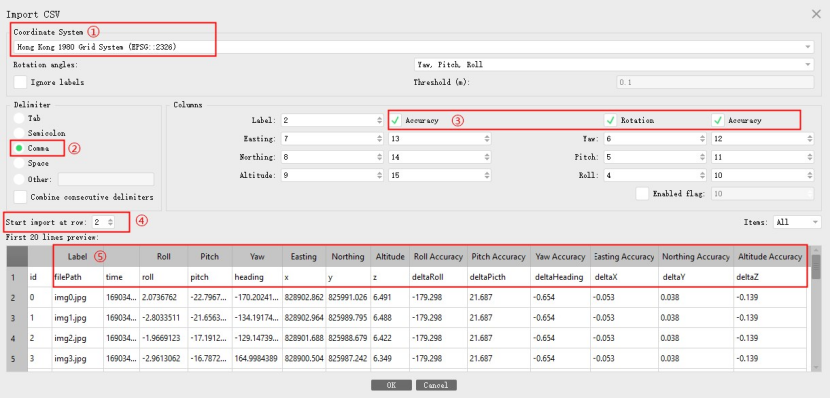The image size is (830, 399).
Task: Toggle the Accuracy checkbox next to Label
Action: coord(395,121)
